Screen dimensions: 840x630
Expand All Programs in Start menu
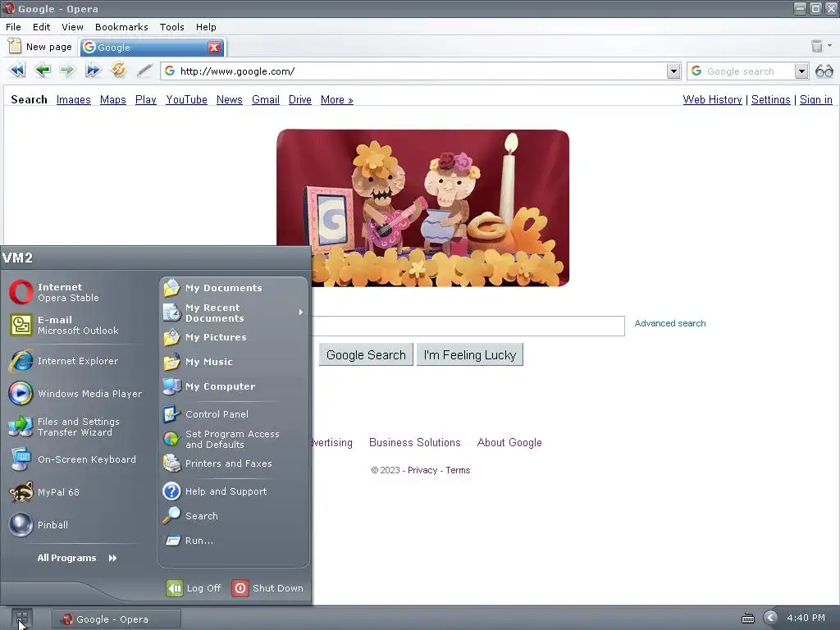pos(77,558)
